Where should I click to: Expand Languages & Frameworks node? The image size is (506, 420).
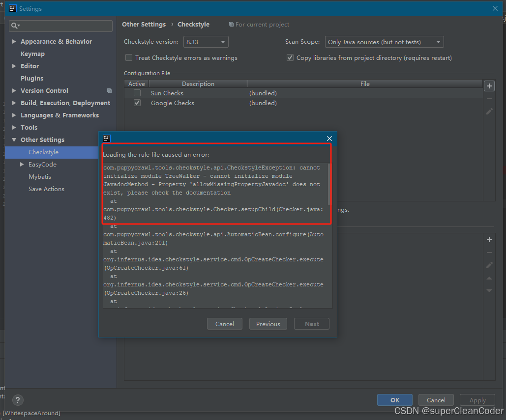14,115
